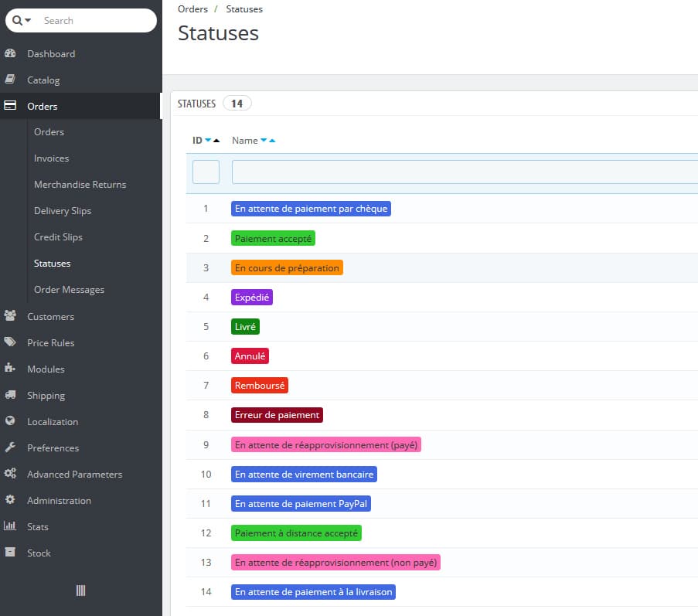
Task: Open Merchandise Returns submenu item
Action: [x=80, y=185]
